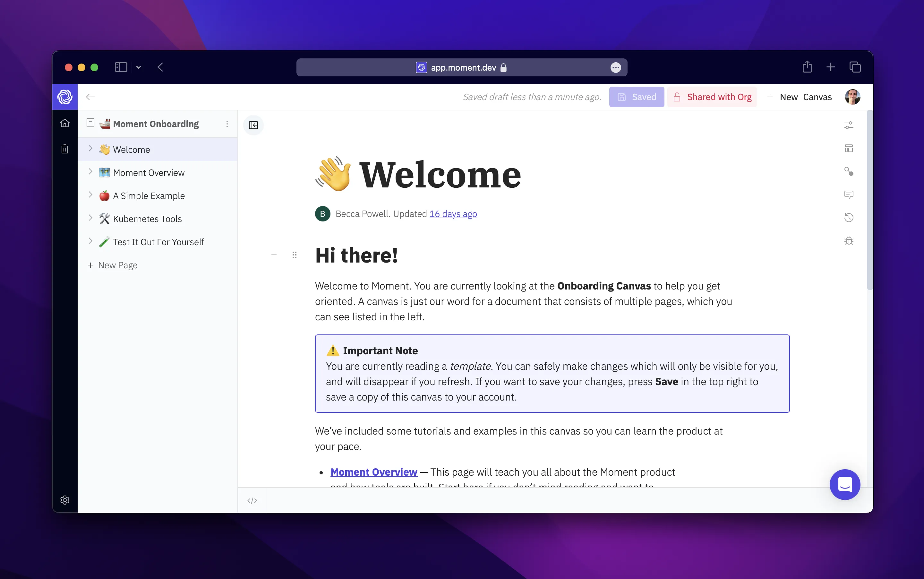This screenshot has width=924, height=579.
Task: Click the author avatar B
Action: pos(323,214)
